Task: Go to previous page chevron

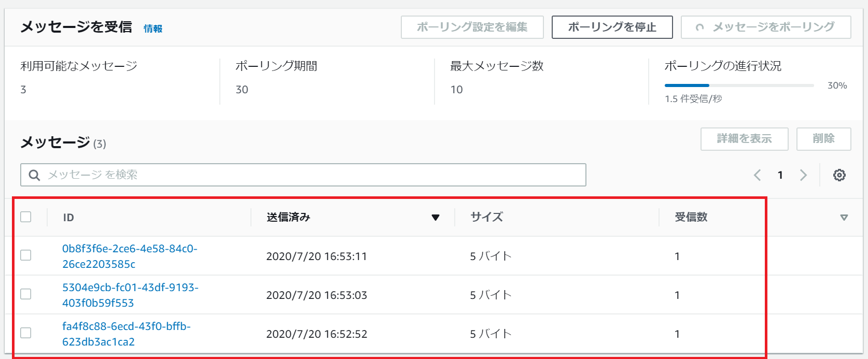Action: click(x=758, y=175)
